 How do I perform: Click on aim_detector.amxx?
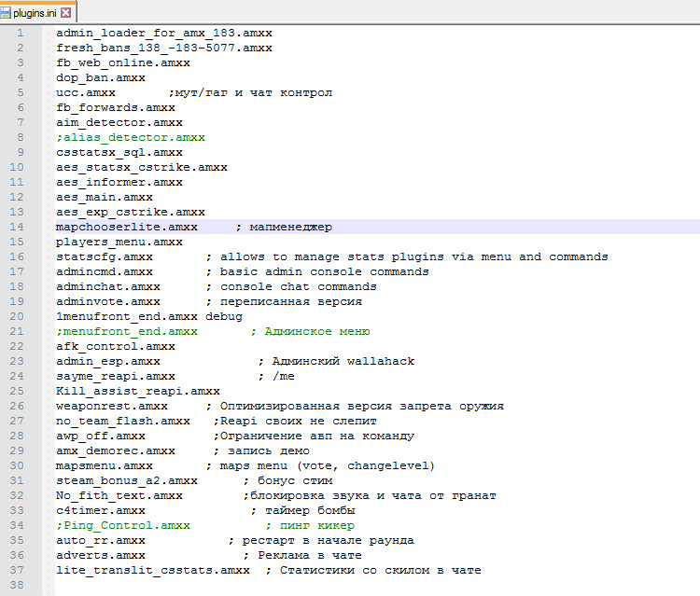click(119, 123)
